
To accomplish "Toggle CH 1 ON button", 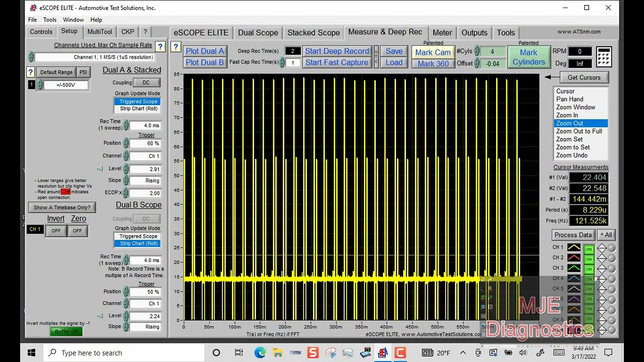I will coord(589,249).
